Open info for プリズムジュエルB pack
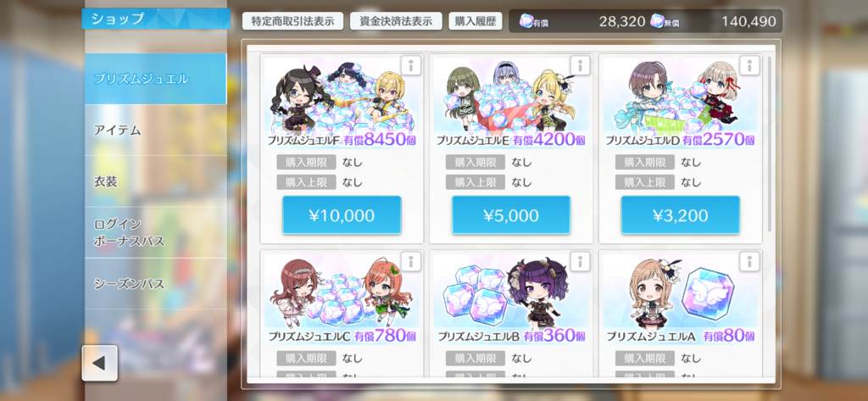Viewport: 868px width, 401px height. (x=580, y=261)
